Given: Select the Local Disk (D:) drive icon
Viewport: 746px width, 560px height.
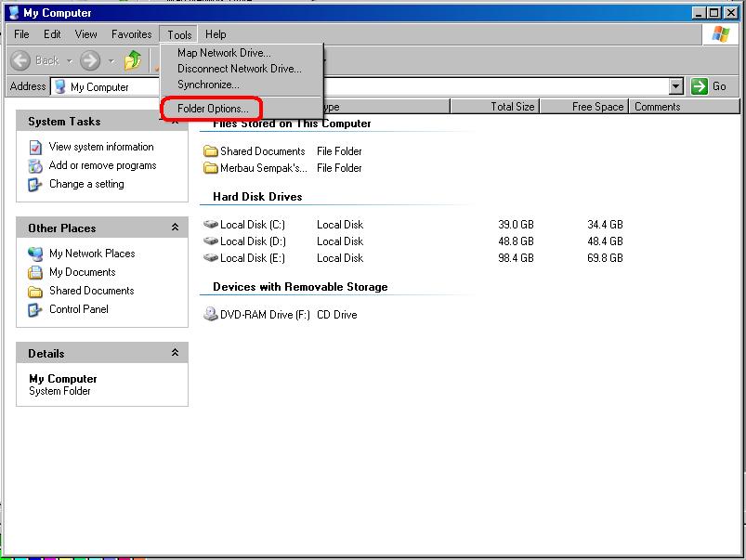Looking at the screenshot, I should (x=211, y=241).
